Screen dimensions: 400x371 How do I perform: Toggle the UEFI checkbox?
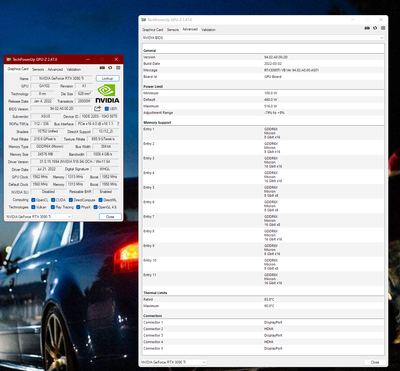point(107,109)
